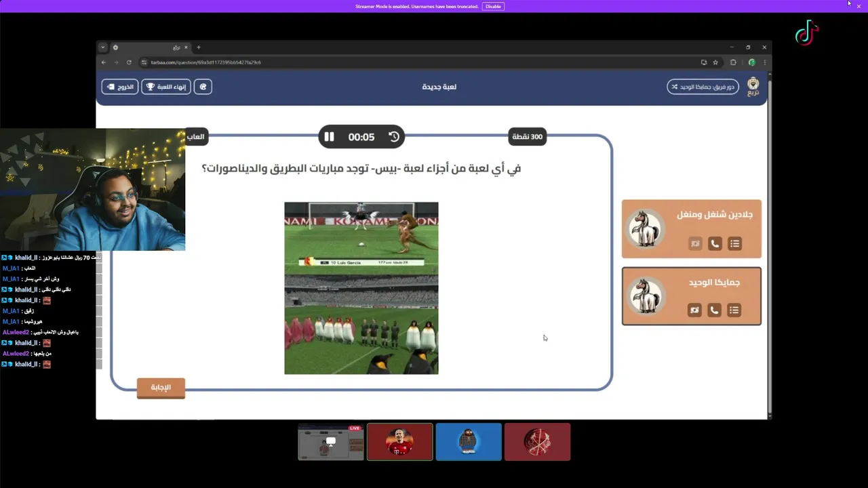This screenshot has width=868, height=488.
Task: Close the streamer mode banner
Action: coord(859,6)
